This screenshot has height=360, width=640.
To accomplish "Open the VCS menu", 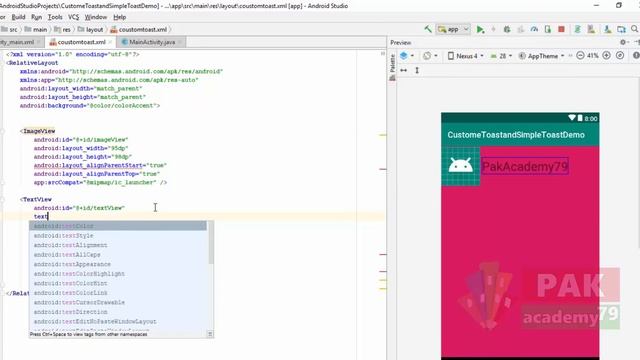I will click(x=73, y=17).
